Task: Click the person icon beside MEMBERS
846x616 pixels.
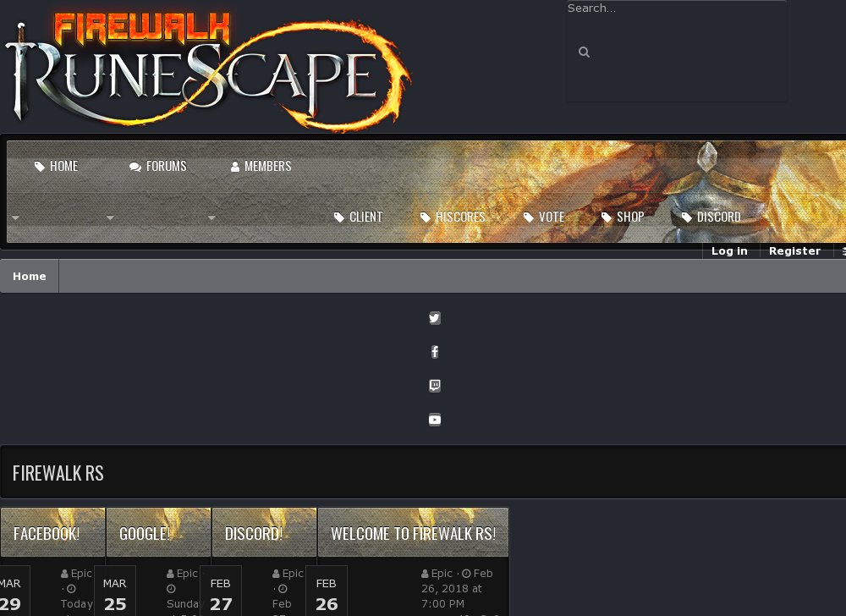Action: click(x=234, y=167)
